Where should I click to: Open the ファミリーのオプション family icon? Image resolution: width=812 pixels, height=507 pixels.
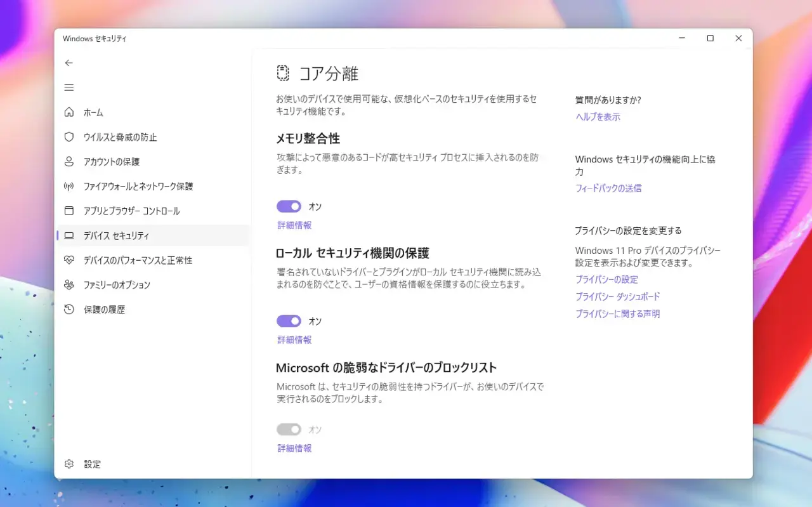(69, 285)
